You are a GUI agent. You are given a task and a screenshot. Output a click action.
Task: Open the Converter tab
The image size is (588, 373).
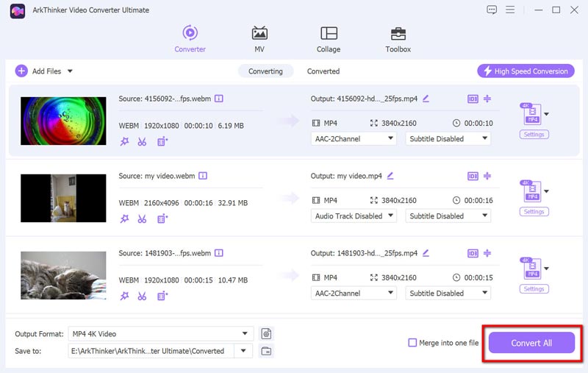[x=190, y=39]
